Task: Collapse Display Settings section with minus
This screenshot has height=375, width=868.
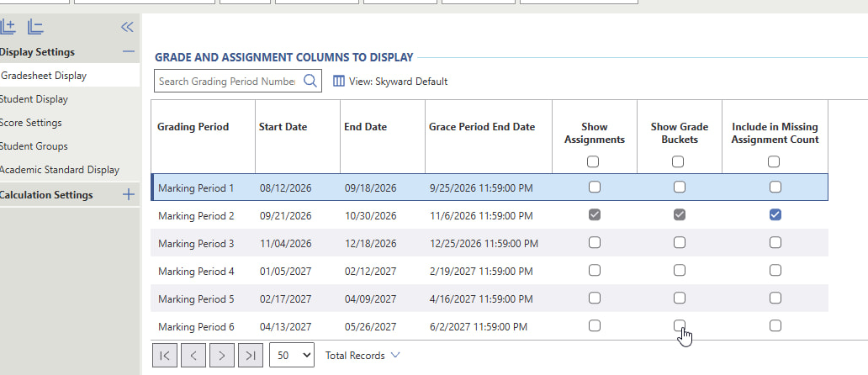Action: point(129,52)
